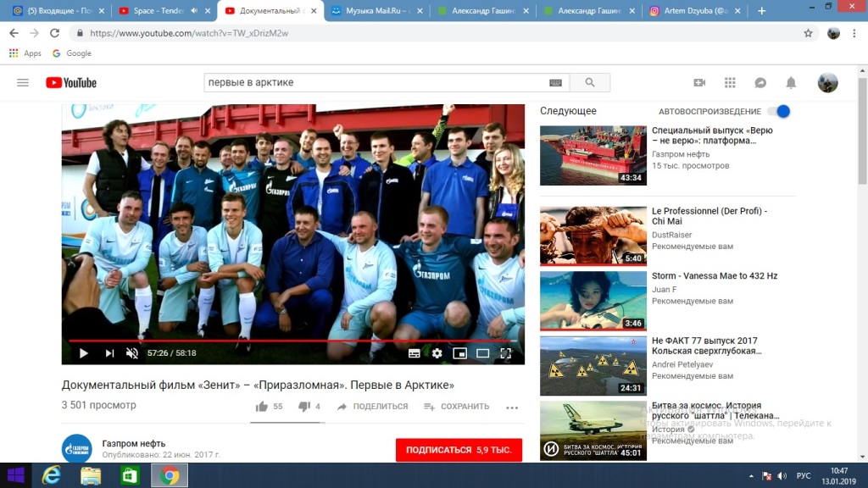
Task: Open the Google bookmark
Action: pyautogui.click(x=72, y=53)
